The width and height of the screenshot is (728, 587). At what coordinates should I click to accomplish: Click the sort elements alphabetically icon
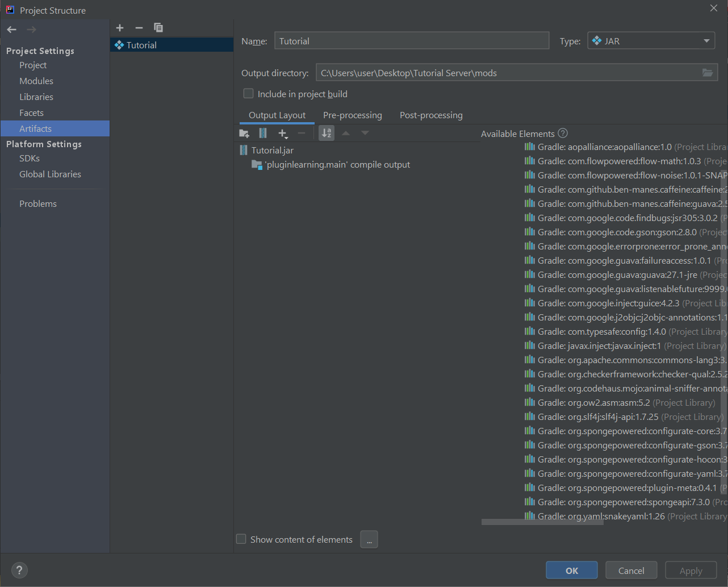(327, 133)
